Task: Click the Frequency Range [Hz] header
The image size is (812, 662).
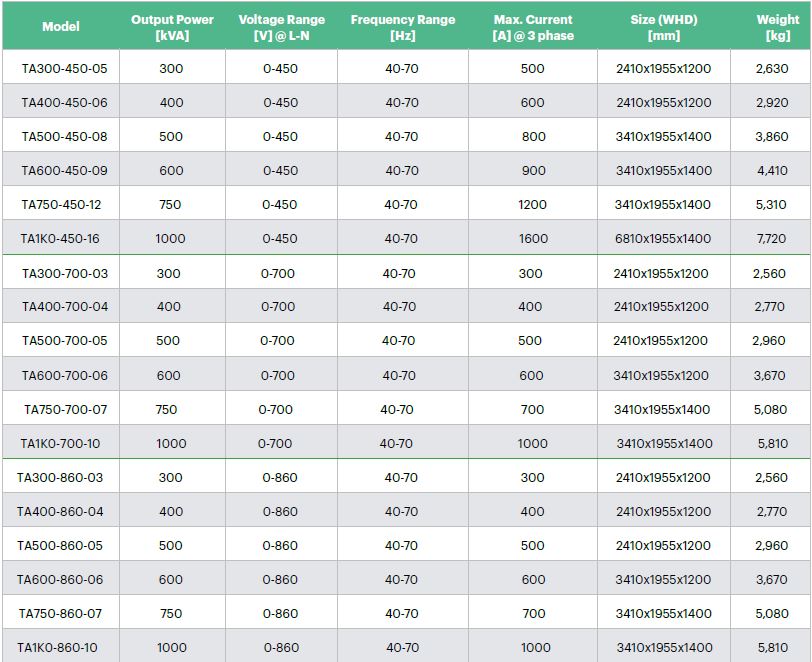Action: click(402, 27)
